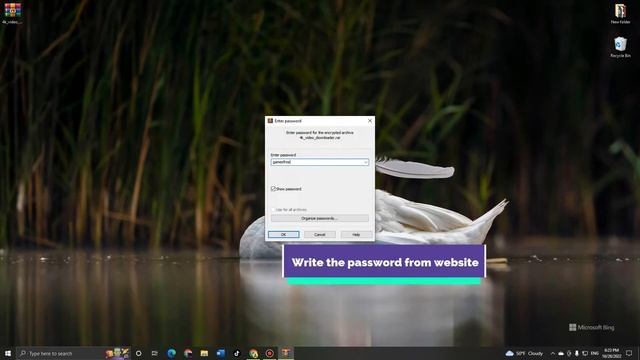
Task: Open the red screen recorder taskbar icon
Action: 269,353
